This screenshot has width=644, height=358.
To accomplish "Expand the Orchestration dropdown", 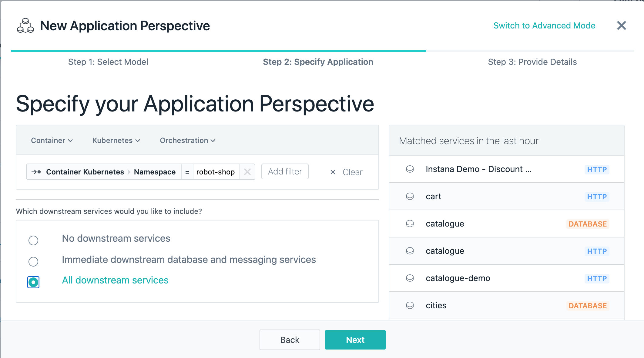I will (x=187, y=141).
